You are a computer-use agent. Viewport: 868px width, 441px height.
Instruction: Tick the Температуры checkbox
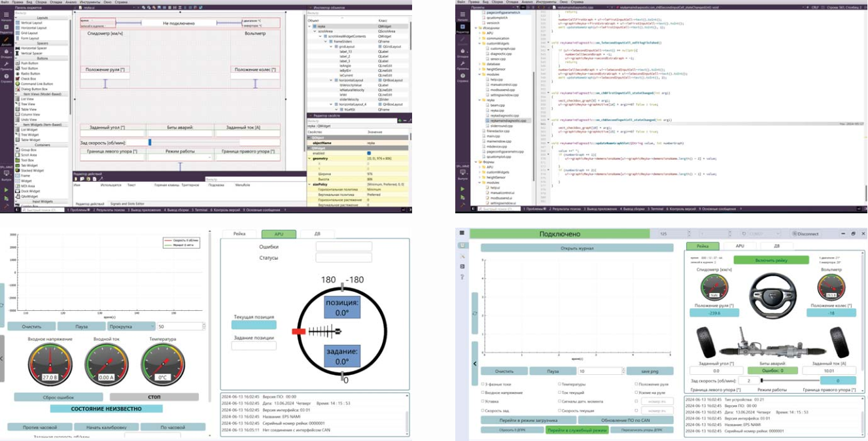click(x=559, y=384)
